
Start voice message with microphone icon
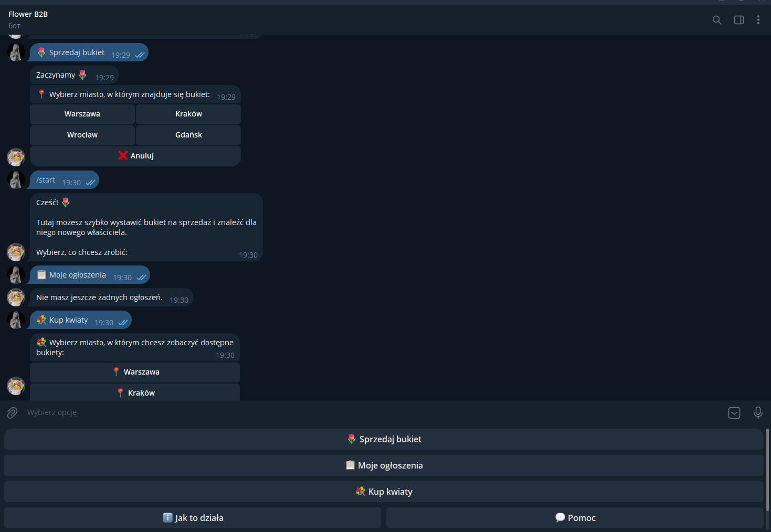(x=758, y=413)
